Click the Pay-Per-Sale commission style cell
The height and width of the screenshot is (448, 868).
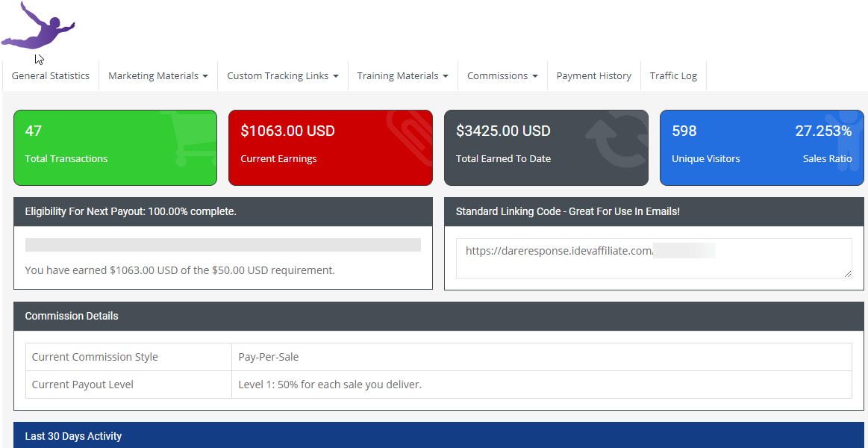coord(541,357)
